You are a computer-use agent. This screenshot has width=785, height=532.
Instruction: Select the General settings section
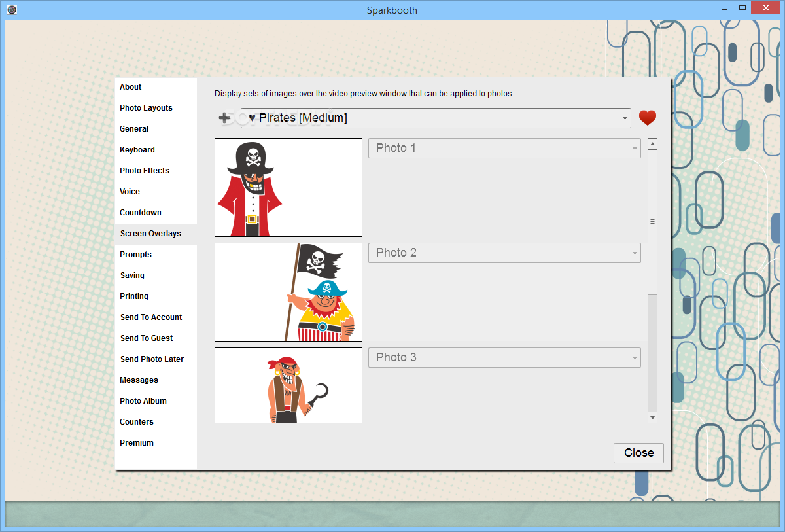tap(156, 129)
